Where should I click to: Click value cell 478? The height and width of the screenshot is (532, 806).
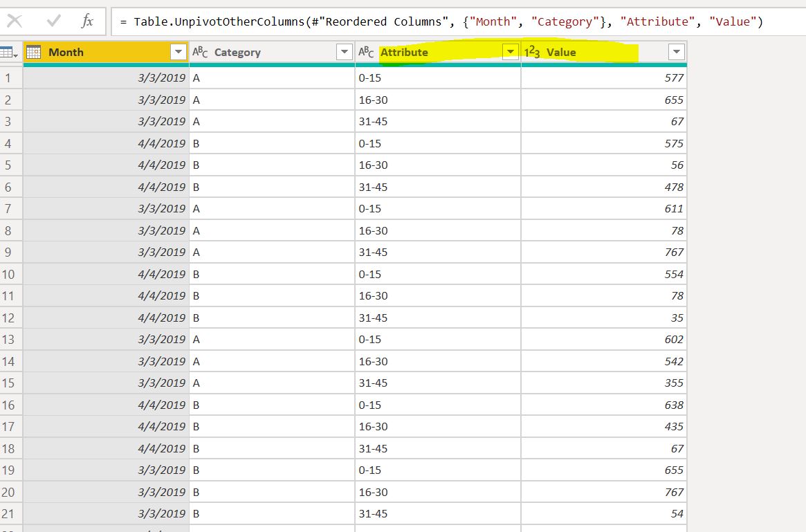604,187
